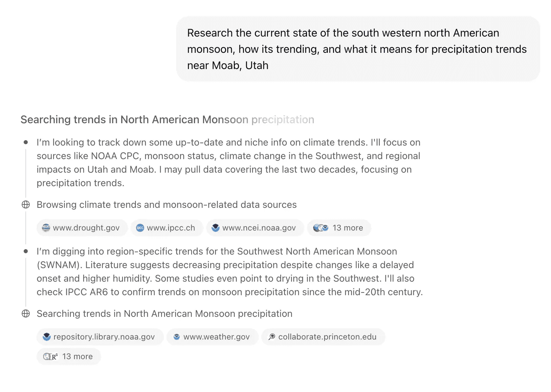Click the NOAA favicon on repository.library chip

pos(47,337)
